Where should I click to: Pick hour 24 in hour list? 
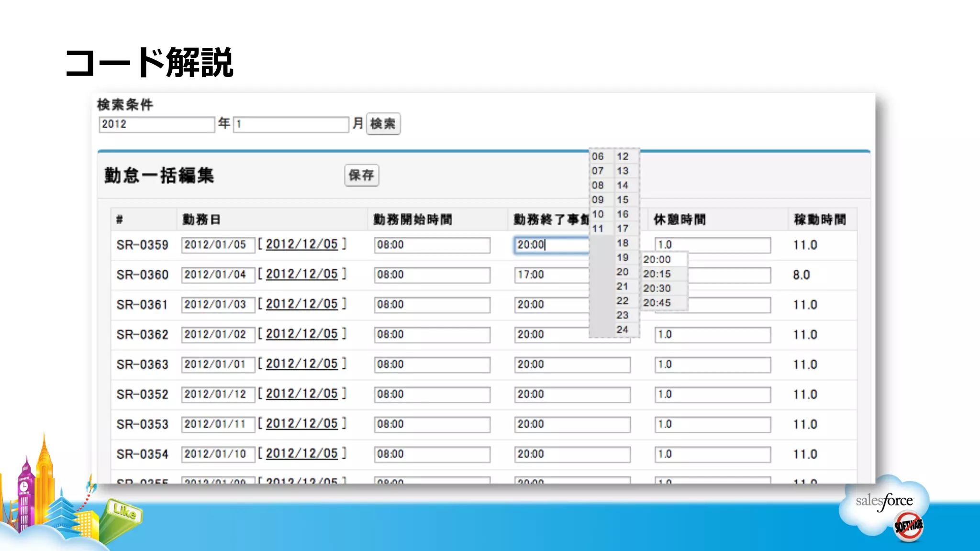tap(623, 330)
